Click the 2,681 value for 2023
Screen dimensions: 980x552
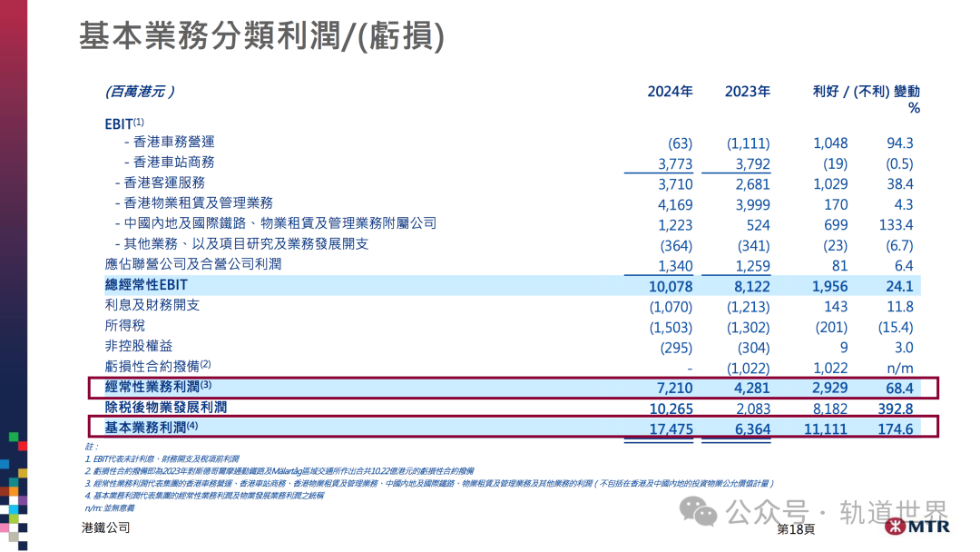(753, 185)
